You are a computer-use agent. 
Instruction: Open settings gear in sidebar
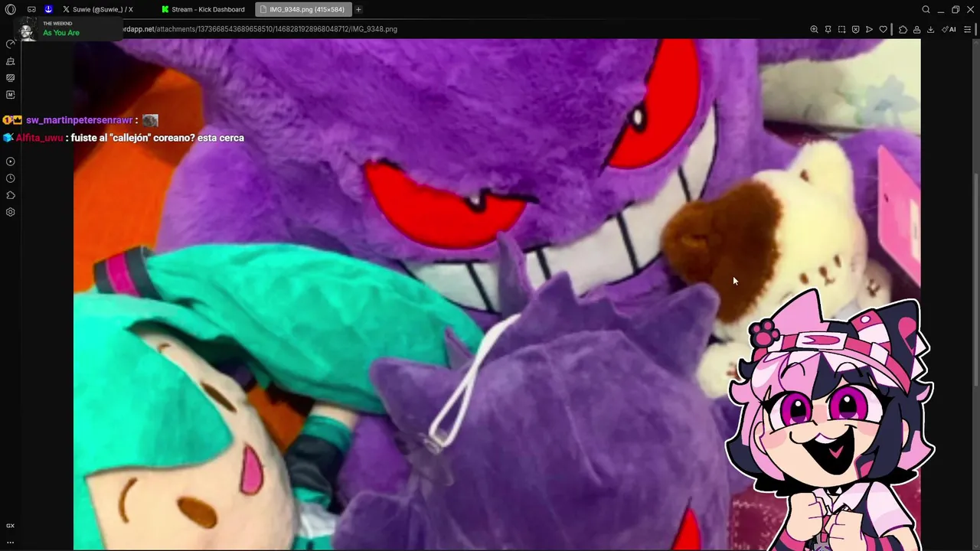10,212
